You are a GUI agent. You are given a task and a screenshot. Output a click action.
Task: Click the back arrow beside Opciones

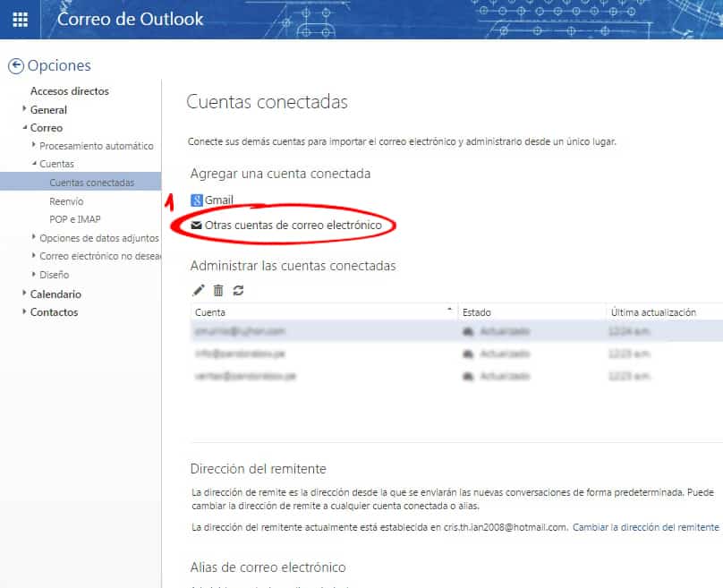(x=16, y=66)
